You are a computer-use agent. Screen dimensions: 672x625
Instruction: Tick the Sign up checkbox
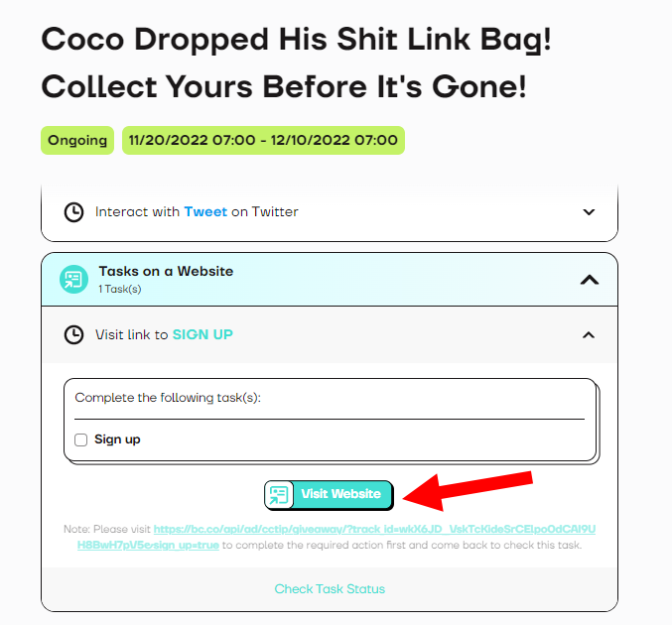pos(81,439)
